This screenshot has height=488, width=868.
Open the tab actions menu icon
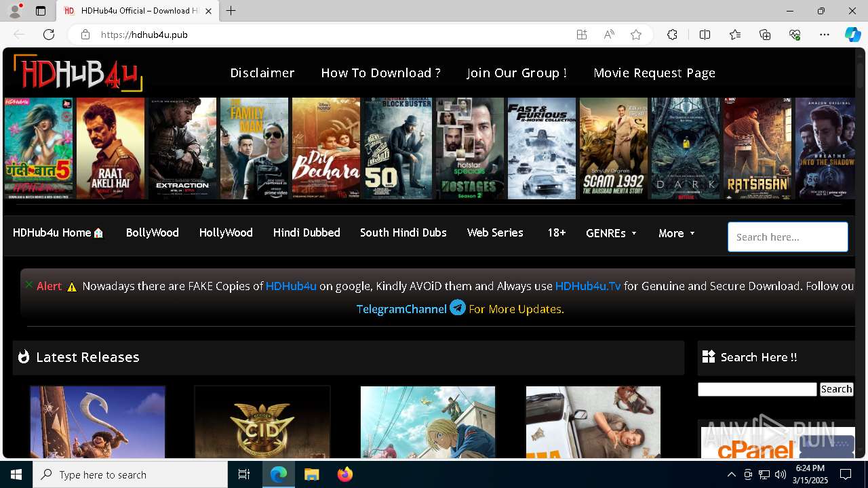[41, 11]
